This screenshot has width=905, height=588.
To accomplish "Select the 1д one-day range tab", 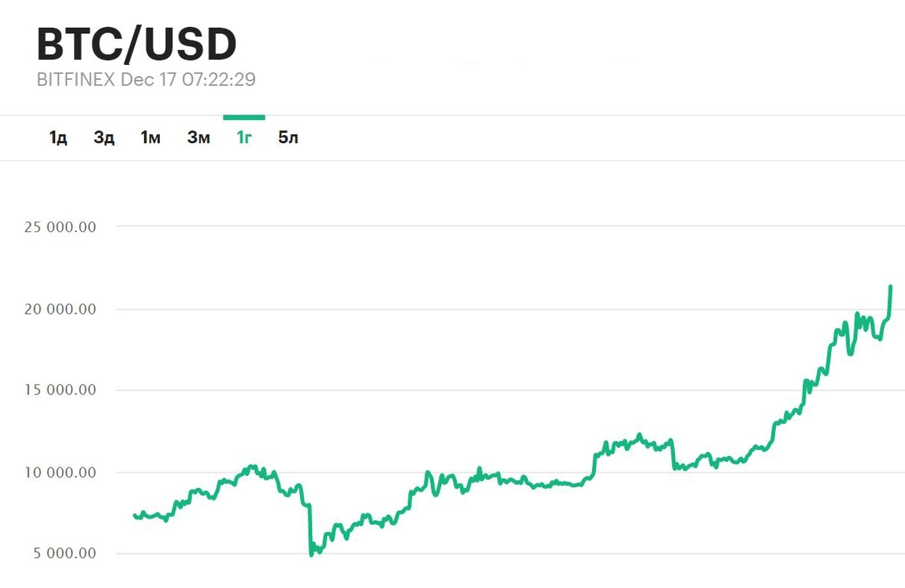I will coord(58,138).
